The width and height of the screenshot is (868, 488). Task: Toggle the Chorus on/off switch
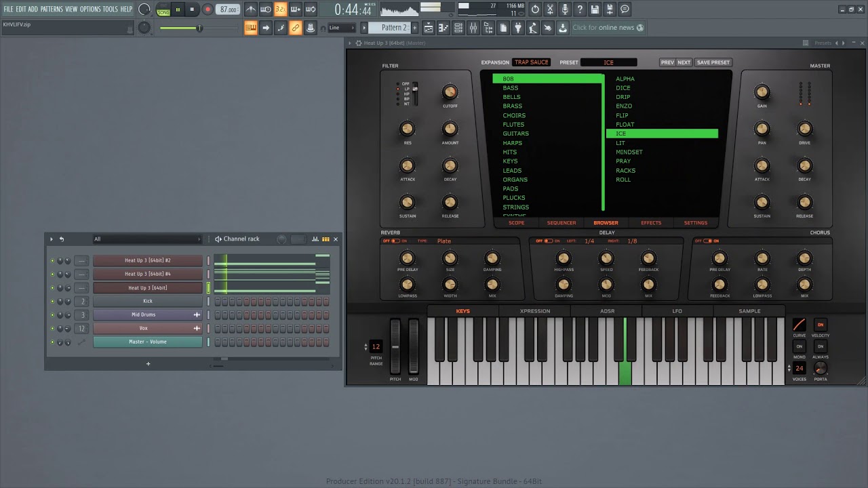[707, 241]
